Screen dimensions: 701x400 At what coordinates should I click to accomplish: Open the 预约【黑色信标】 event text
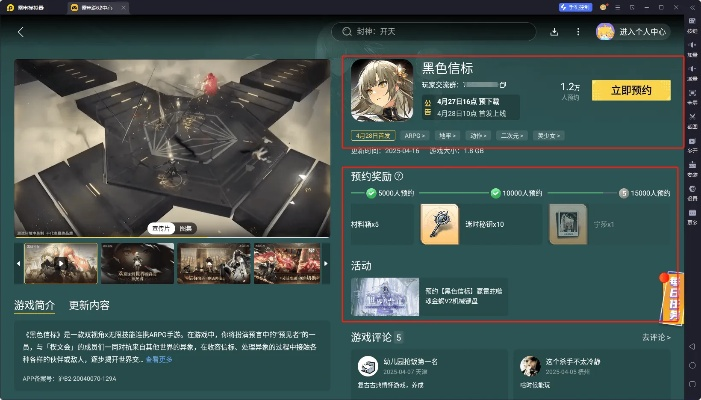(x=464, y=296)
